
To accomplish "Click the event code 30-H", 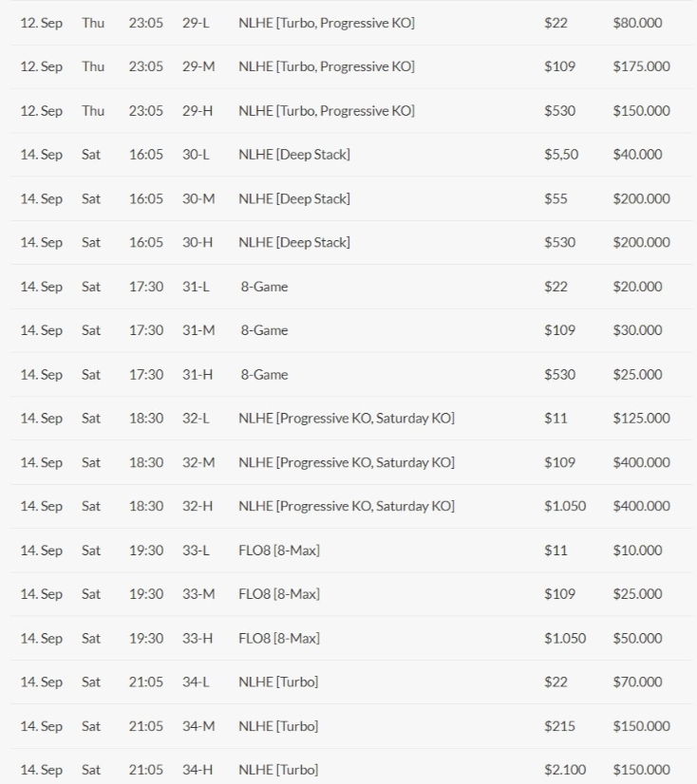I will [198, 242].
